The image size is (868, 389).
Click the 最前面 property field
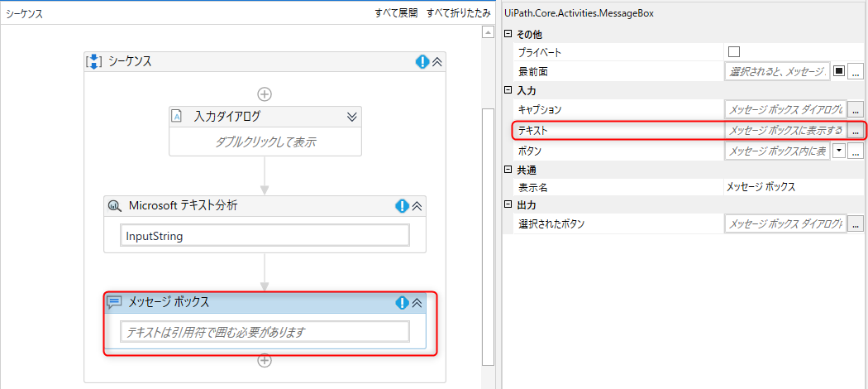coord(777,71)
